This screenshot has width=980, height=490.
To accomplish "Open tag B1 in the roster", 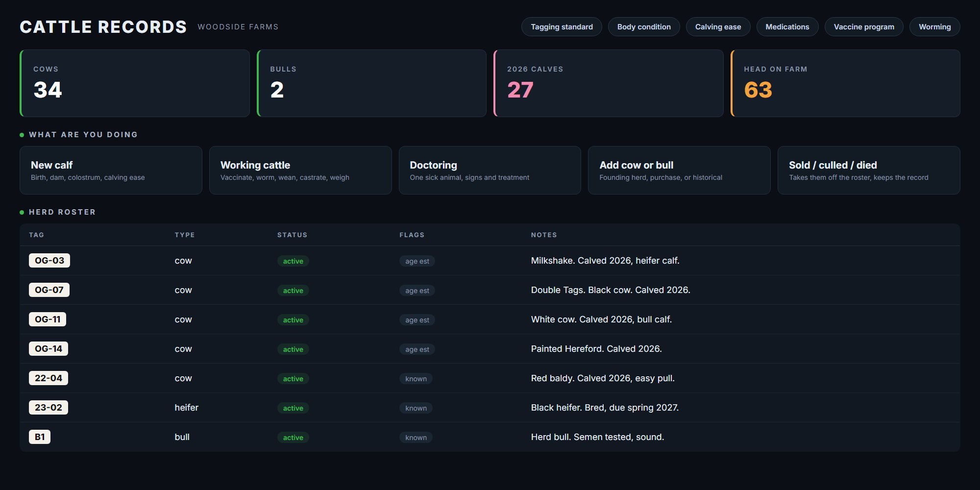I will click(40, 437).
